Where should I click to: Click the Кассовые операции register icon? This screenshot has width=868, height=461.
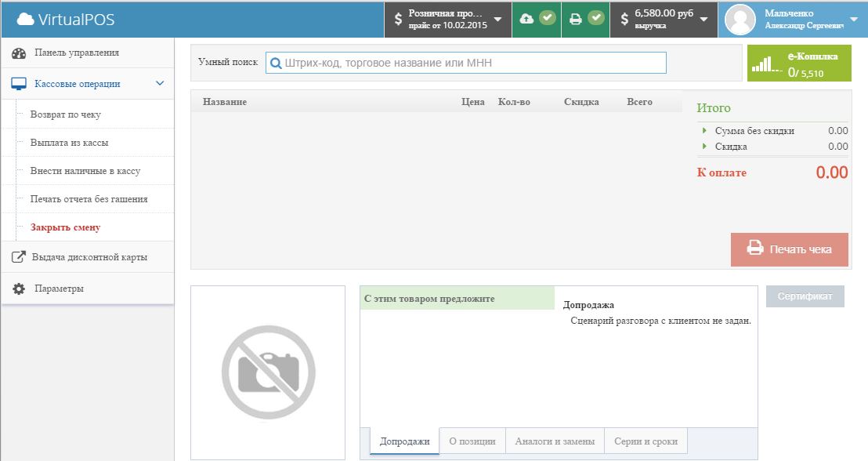click(17, 82)
